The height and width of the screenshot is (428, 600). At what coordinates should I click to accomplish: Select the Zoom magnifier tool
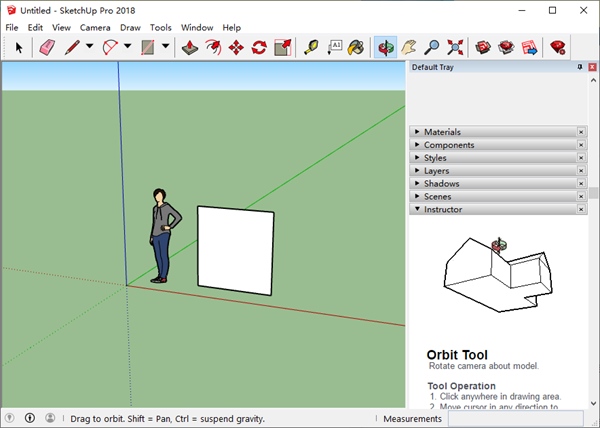432,48
